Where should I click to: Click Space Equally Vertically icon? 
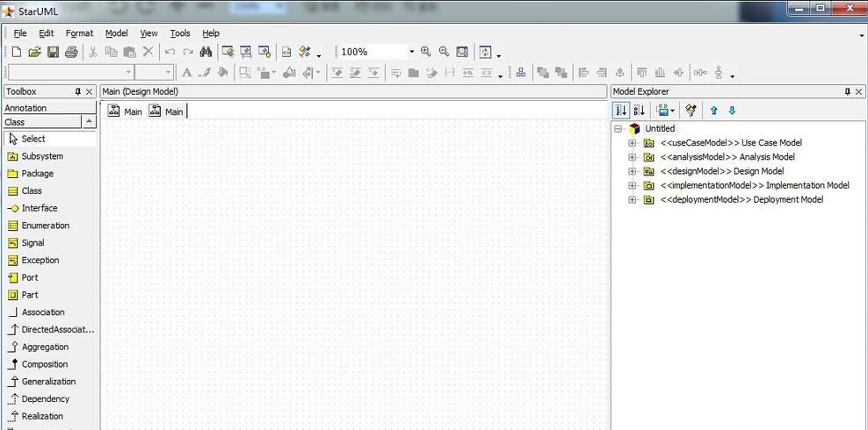click(x=719, y=73)
